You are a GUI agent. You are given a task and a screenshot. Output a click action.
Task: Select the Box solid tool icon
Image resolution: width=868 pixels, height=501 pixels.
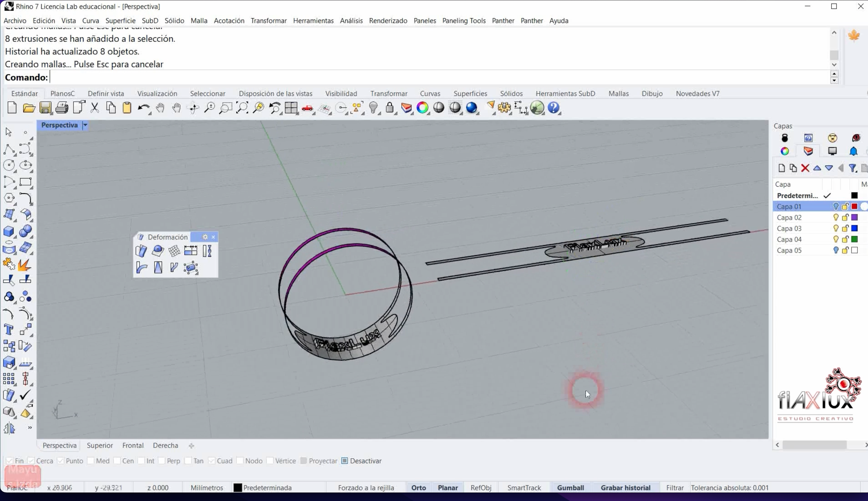pos(8,231)
